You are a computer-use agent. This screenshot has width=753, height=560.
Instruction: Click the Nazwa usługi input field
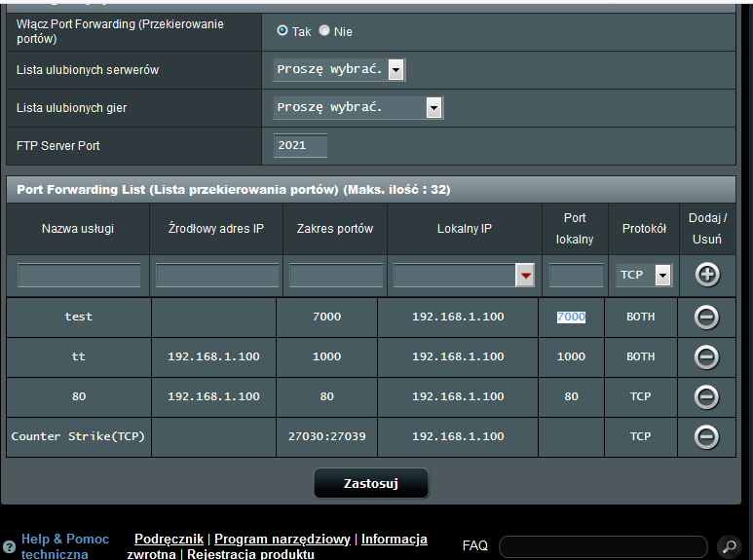(79, 276)
